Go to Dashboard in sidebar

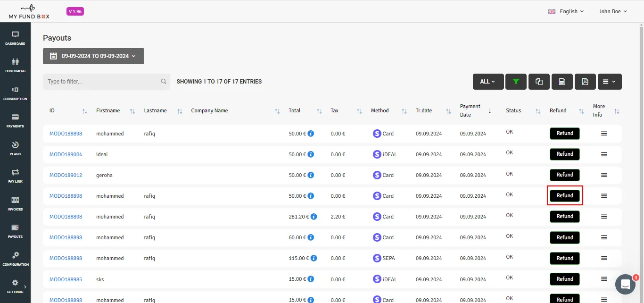15,38
